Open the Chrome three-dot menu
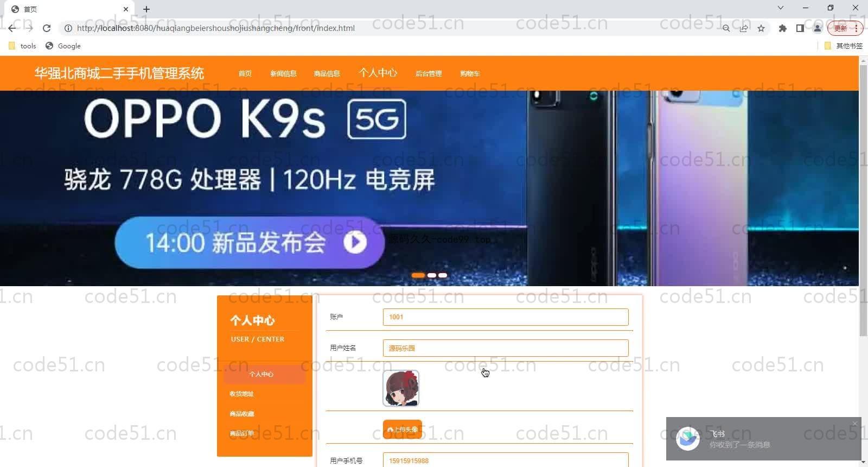 (x=856, y=28)
